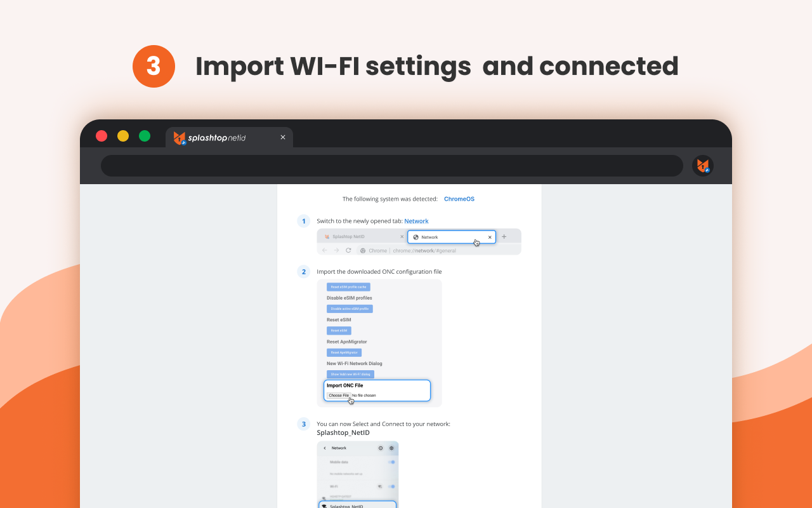The width and height of the screenshot is (812, 508).
Task: Click the 'Disable eSIM profiles' heading
Action: [350, 298]
